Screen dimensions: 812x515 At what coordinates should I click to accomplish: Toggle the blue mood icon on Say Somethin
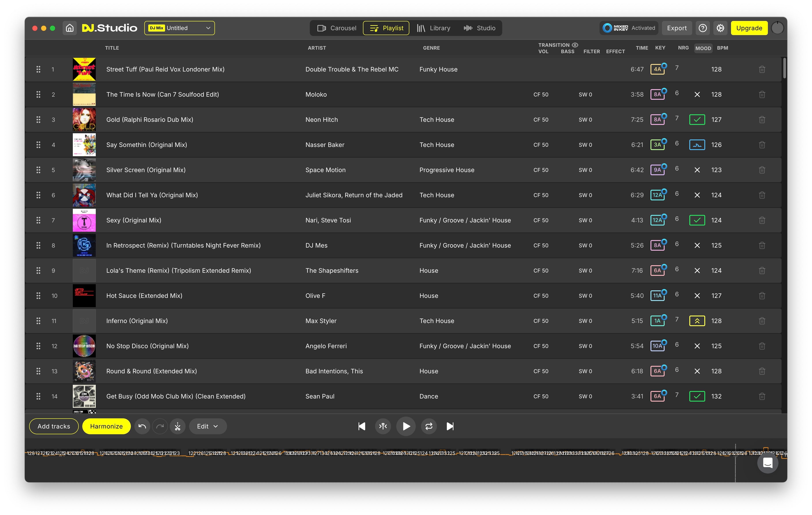point(697,145)
